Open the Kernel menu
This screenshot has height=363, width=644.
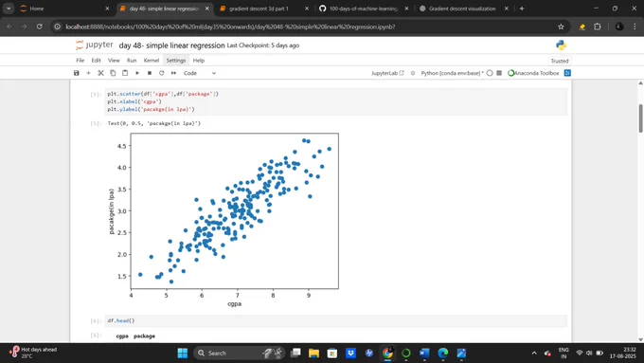pyautogui.click(x=152, y=61)
